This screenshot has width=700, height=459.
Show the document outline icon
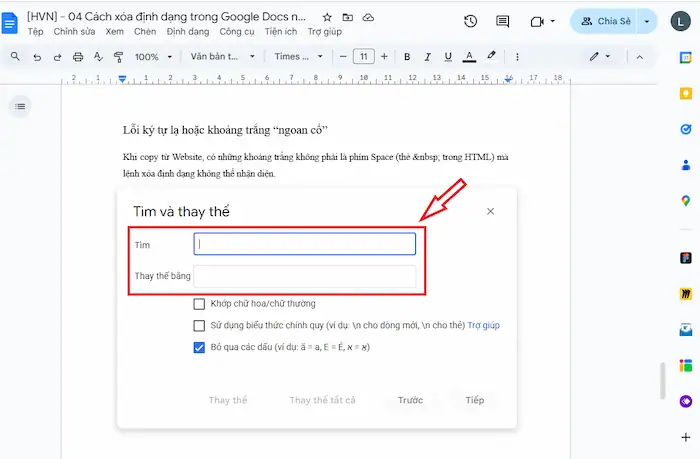21,105
